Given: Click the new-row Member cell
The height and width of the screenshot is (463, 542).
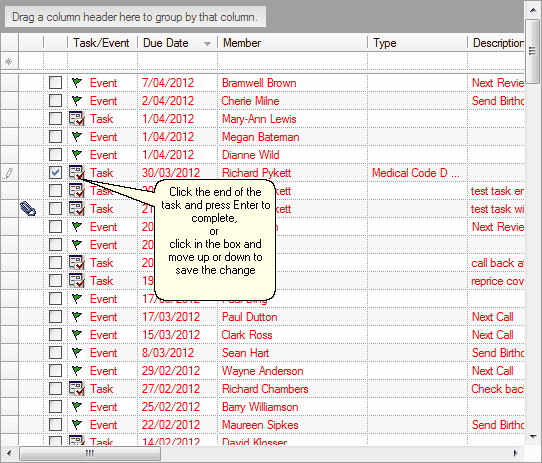Looking at the screenshot, I should tap(292, 62).
